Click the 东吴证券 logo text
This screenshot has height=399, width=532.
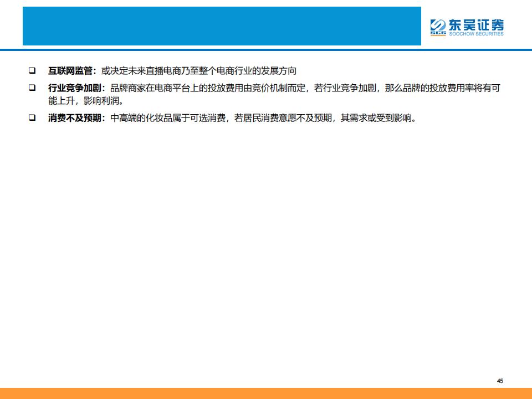click(475, 24)
